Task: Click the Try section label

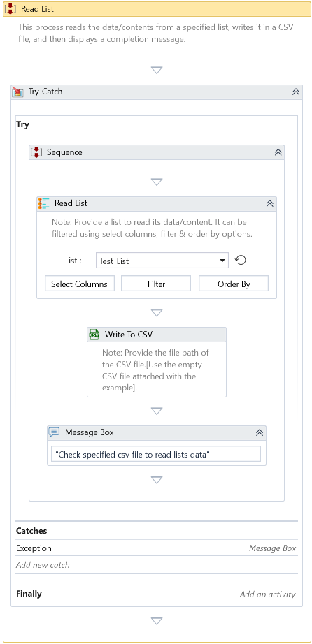Action: pos(22,124)
